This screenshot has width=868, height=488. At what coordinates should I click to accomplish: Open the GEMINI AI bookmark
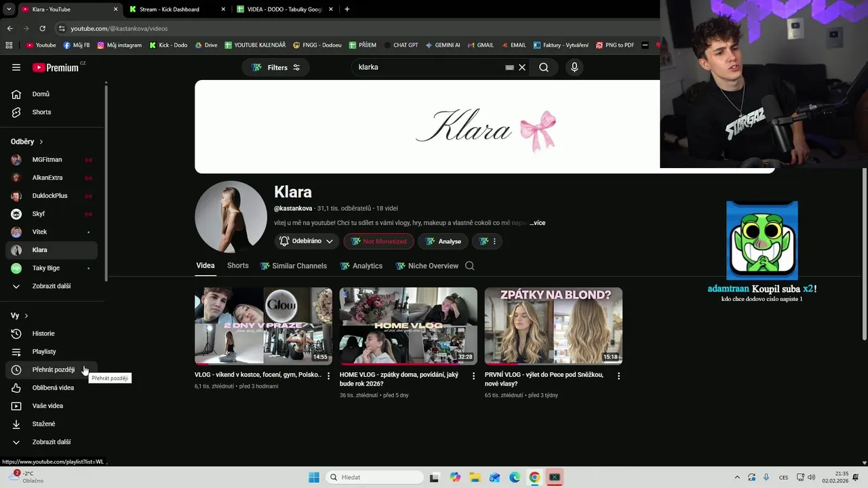[x=443, y=45]
